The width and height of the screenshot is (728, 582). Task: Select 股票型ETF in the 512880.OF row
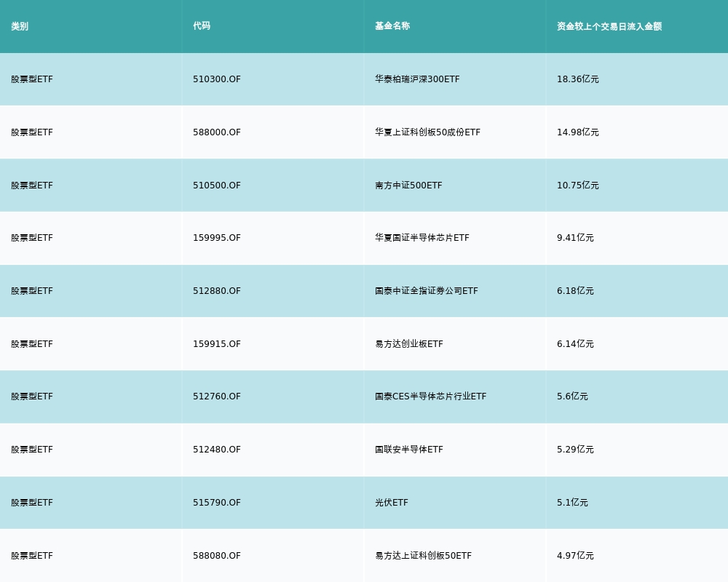pos(32,291)
